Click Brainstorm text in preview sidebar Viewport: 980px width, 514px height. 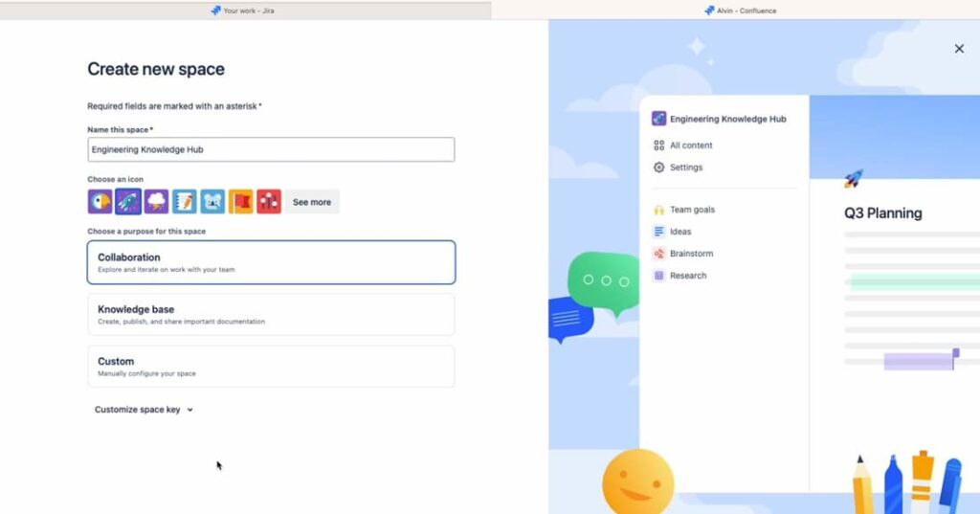691,254
